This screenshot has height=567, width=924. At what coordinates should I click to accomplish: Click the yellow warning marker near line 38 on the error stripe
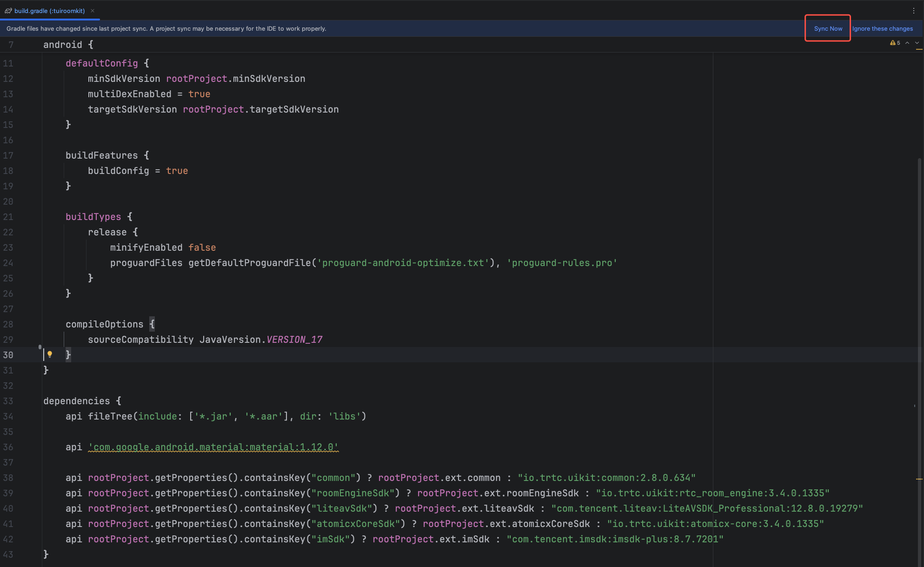[919, 479]
